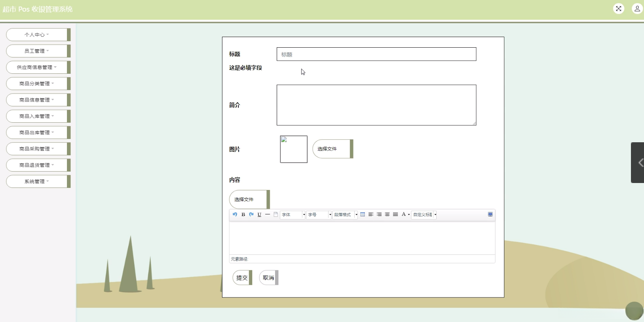The width and height of the screenshot is (644, 322).
Task: Open the user profile icon in the header
Action: (x=637, y=9)
